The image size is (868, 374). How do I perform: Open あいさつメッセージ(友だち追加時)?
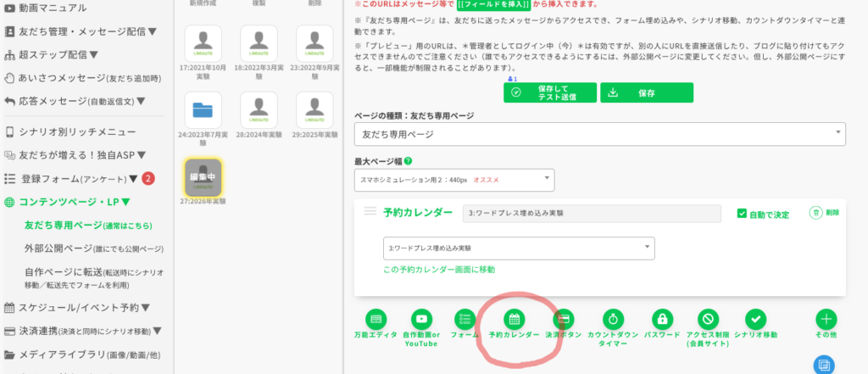[82, 78]
